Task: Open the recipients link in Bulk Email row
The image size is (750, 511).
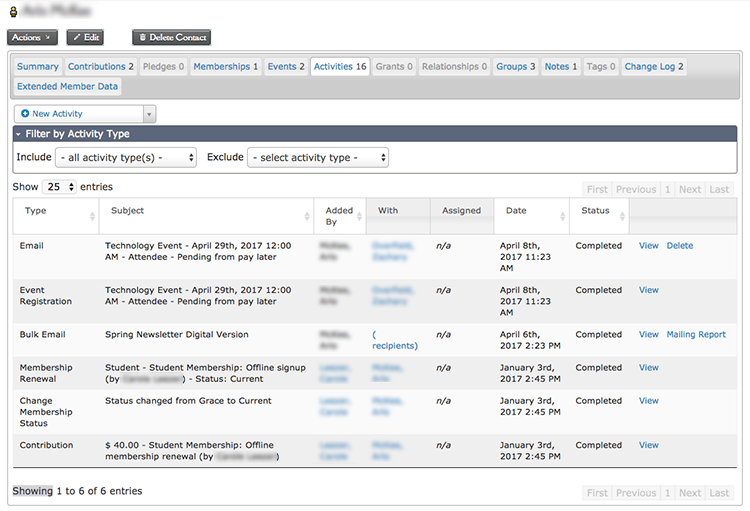Action: 395,340
